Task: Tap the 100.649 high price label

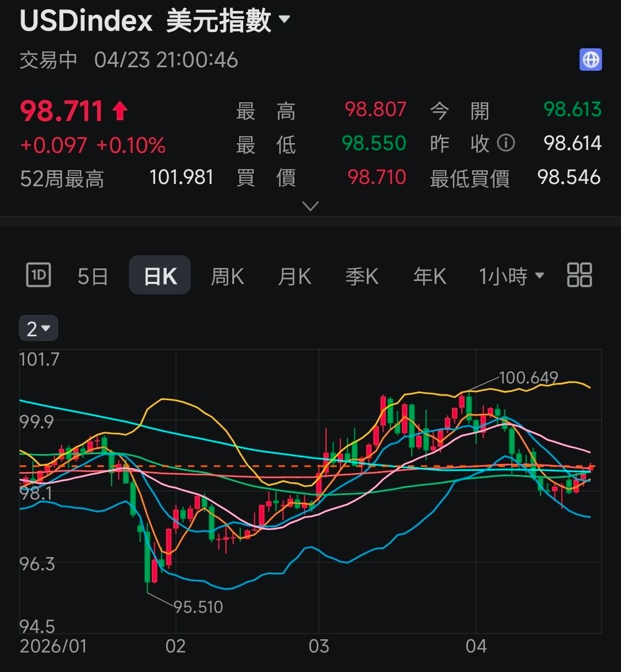Action: [x=528, y=378]
